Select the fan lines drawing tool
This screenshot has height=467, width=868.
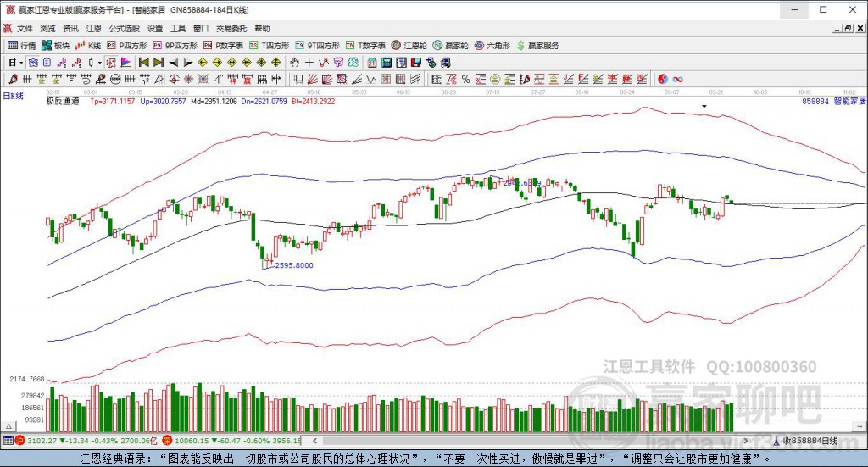313,79
